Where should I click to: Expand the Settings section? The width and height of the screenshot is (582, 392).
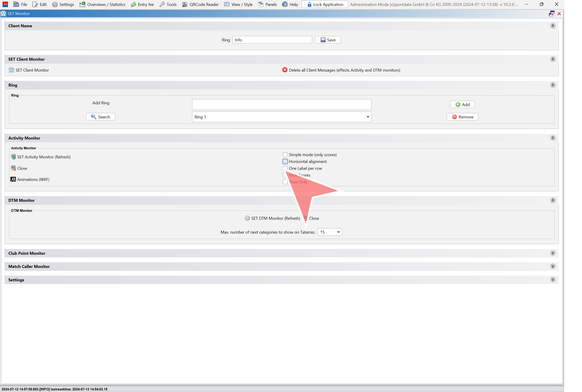tap(553, 280)
